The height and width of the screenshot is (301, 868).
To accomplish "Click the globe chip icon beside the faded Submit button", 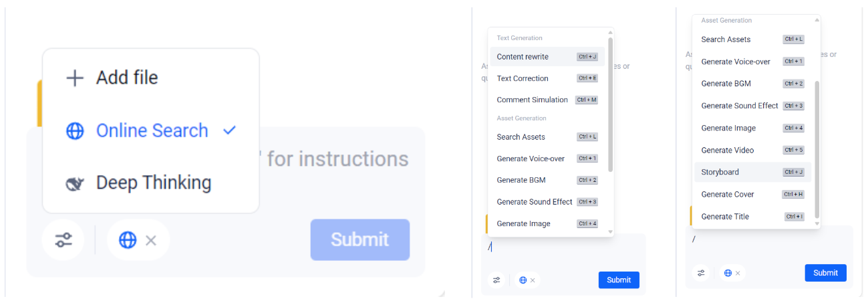I will [127, 239].
